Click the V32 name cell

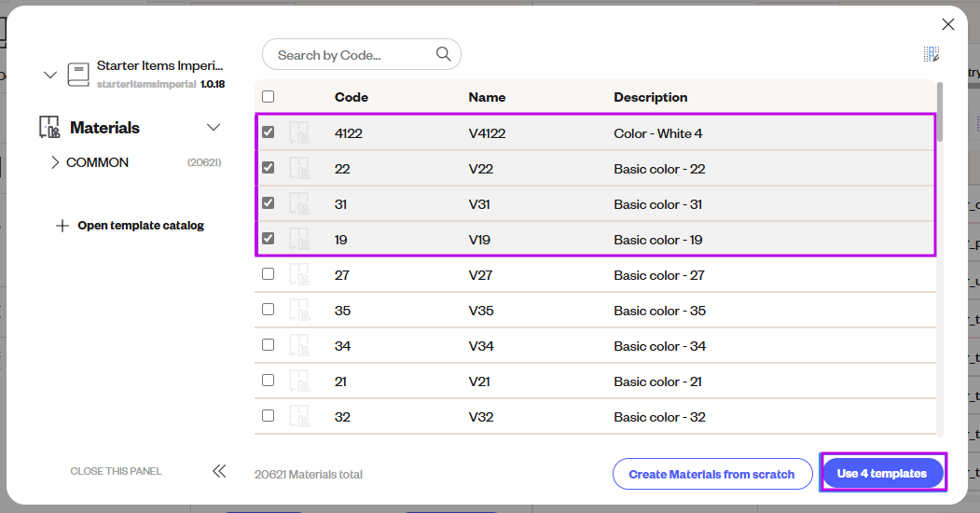[x=481, y=417]
